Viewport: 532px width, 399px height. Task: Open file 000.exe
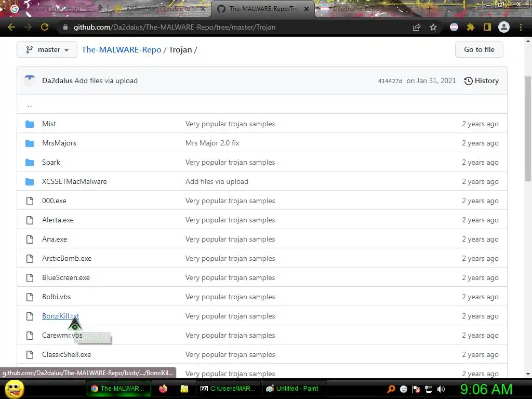point(54,201)
